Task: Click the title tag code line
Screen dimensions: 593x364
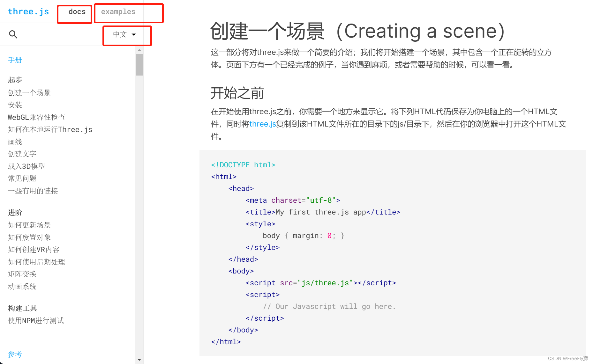Action: [323, 212]
